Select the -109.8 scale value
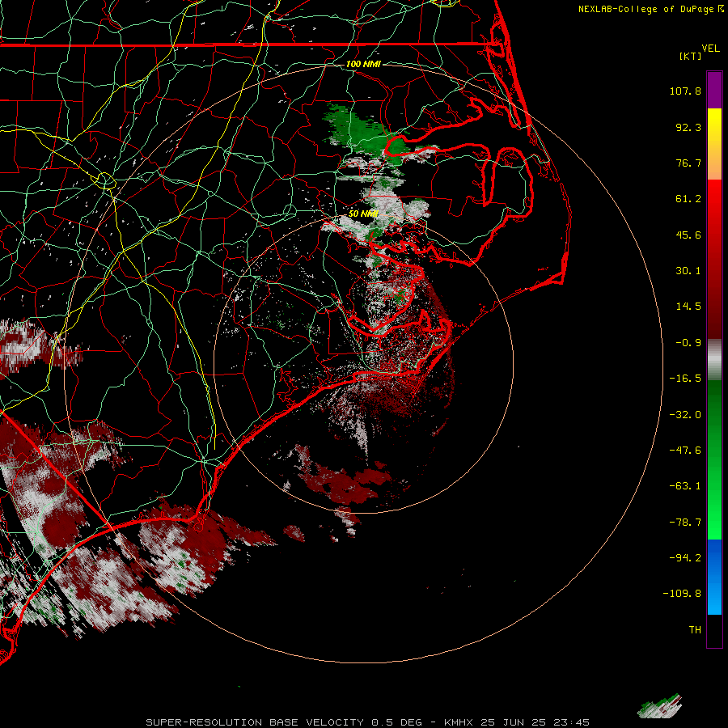This screenshot has height=728, width=728. click(x=683, y=594)
